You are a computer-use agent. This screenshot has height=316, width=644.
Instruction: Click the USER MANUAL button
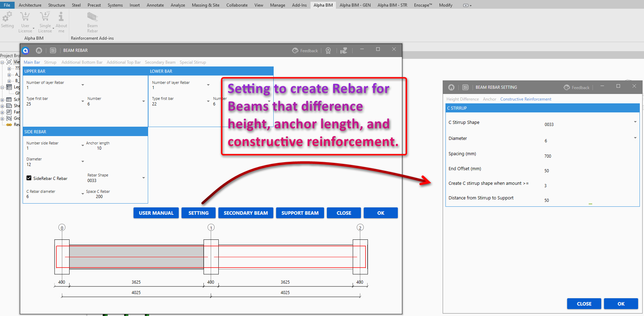coord(156,213)
